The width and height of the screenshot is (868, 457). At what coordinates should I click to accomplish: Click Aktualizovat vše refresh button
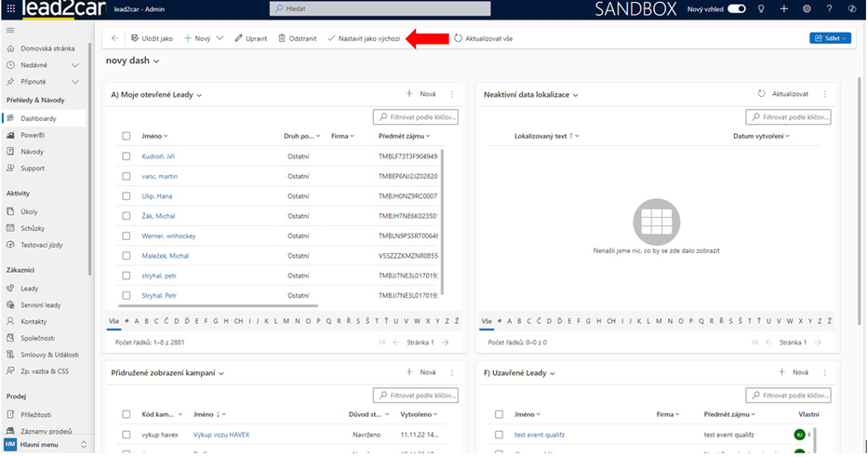click(x=483, y=38)
